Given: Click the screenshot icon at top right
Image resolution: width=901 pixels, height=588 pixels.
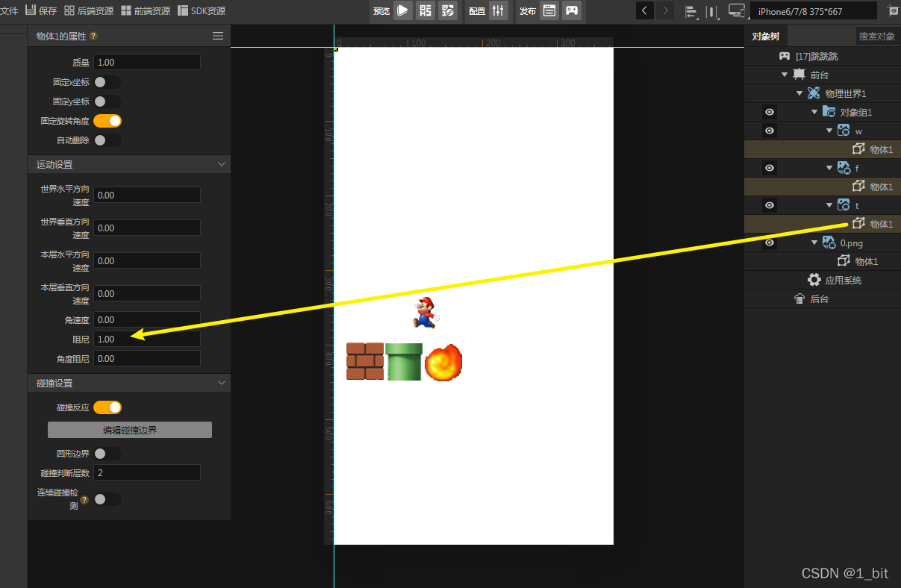Looking at the screenshot, I should pos(893,10).
